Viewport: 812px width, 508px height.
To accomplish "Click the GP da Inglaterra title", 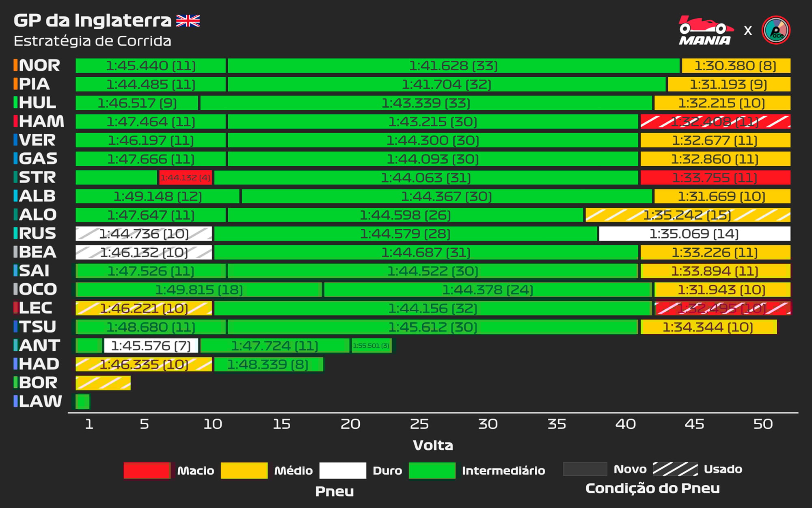I will (93, 20).
